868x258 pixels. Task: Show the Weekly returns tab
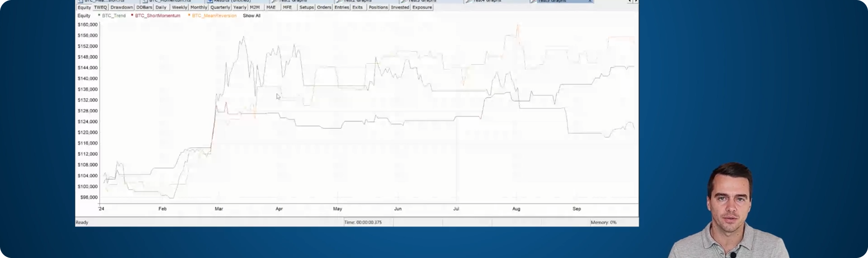coord(179,7)
